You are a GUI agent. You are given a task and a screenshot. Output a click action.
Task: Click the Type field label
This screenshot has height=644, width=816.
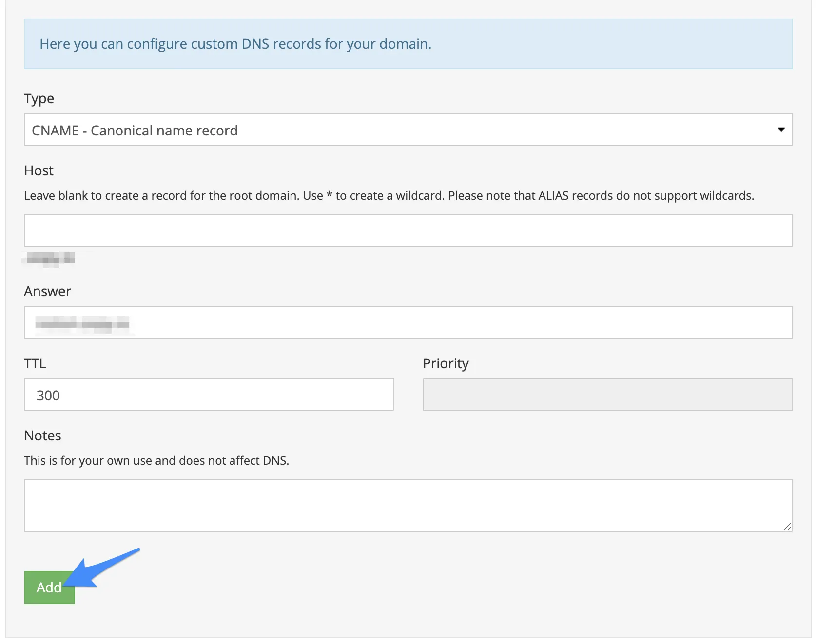[39, 99]
